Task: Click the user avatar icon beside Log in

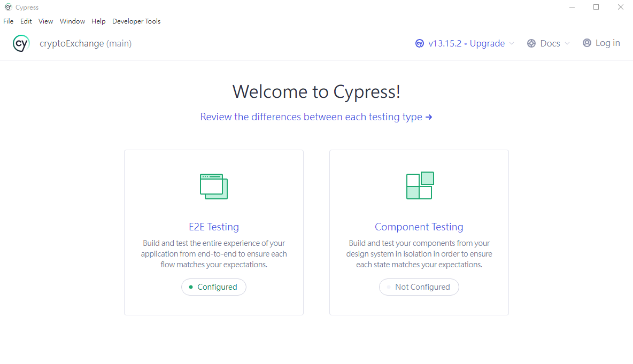Action: (x=587, y=43)
